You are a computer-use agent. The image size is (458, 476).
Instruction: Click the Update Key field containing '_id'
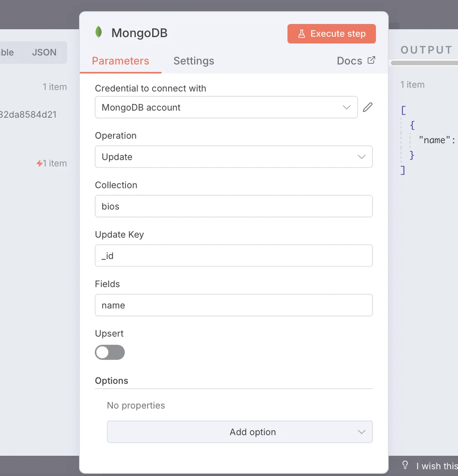click(234, 256)
